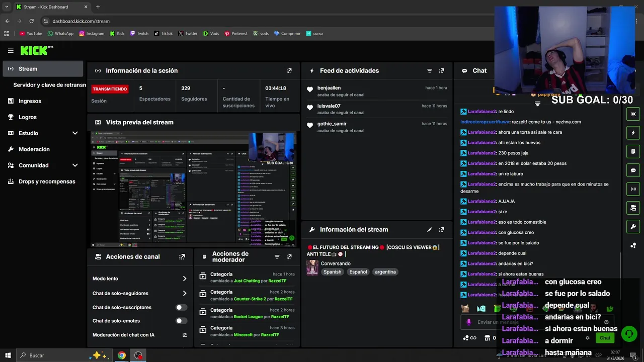
Task: Filter the Acciones de moderador list
Action: click(x=277, y=257)
